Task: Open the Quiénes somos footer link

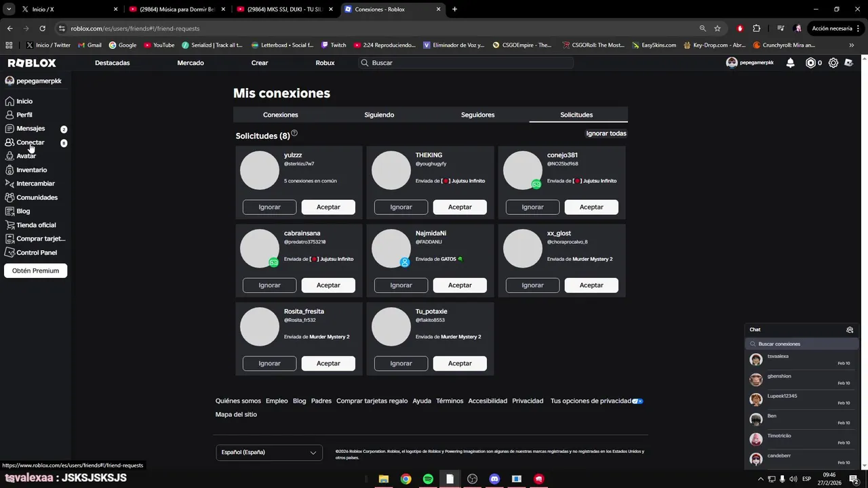Action: tap(238, 401)
